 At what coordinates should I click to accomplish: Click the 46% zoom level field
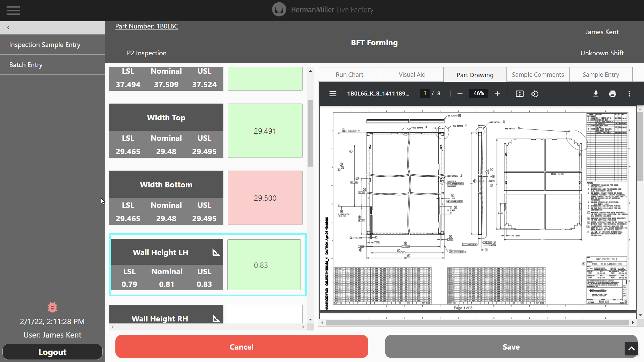(x=479, y=94)
